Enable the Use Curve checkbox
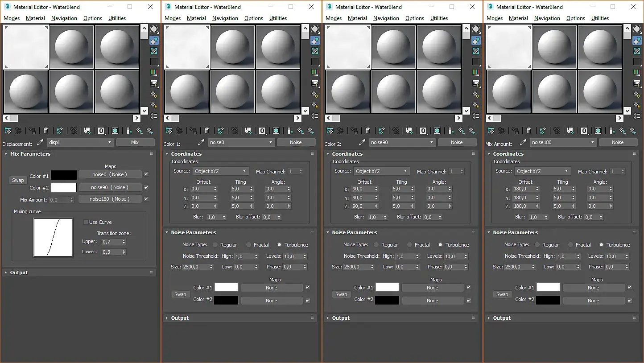The width and height of the screenshot is (644, 363). click(86, 222)
